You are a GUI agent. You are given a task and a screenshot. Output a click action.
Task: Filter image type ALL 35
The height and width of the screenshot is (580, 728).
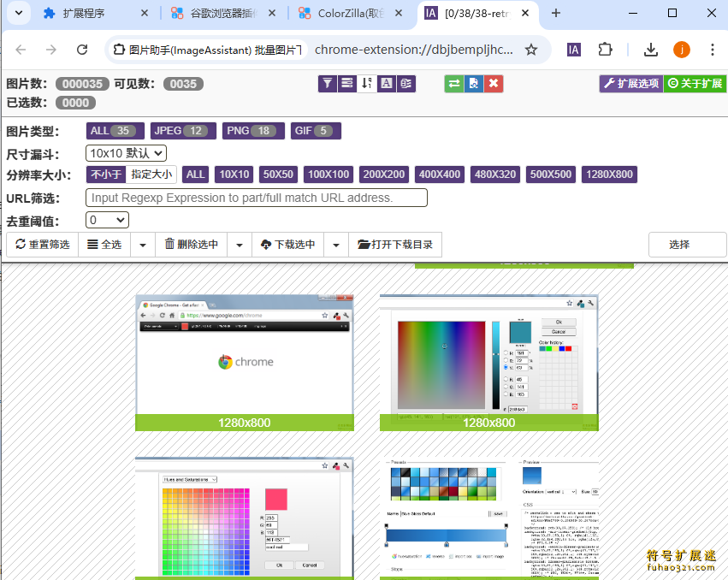(x=115, y=131)
